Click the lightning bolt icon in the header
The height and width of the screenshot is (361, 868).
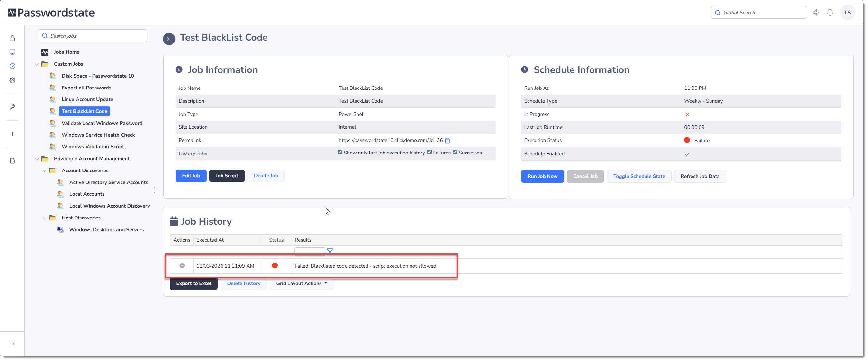816,13
